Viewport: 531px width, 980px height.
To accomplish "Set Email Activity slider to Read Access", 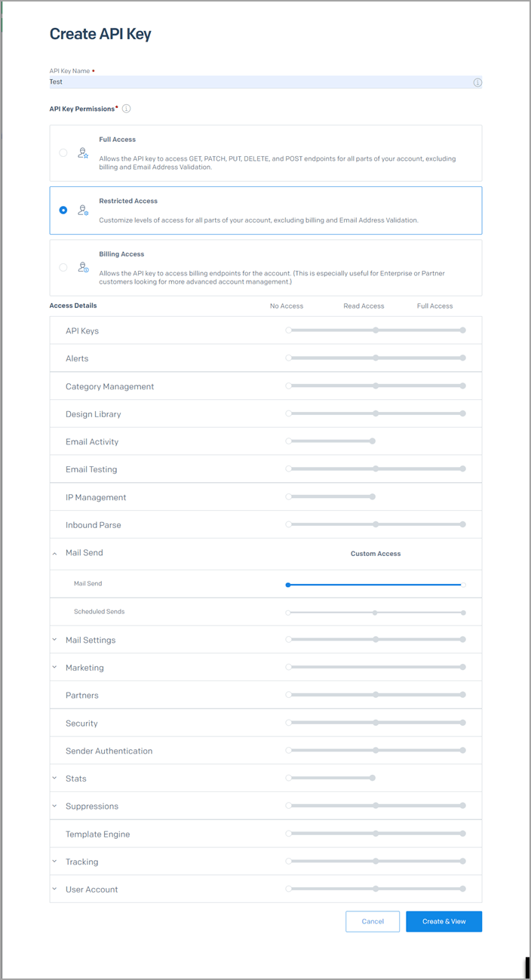I will (373, 441).
